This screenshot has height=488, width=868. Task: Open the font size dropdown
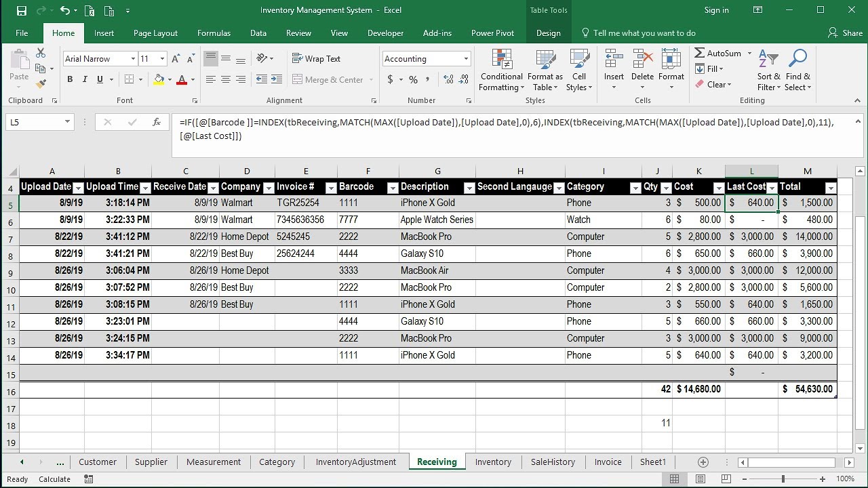[x=161, y=59]
